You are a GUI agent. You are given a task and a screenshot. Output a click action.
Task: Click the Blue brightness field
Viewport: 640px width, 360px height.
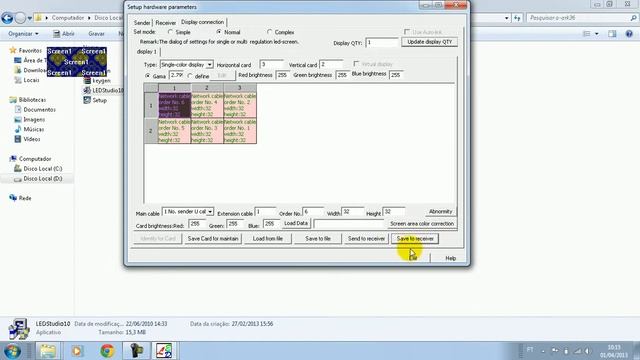[x=396, y=75]
